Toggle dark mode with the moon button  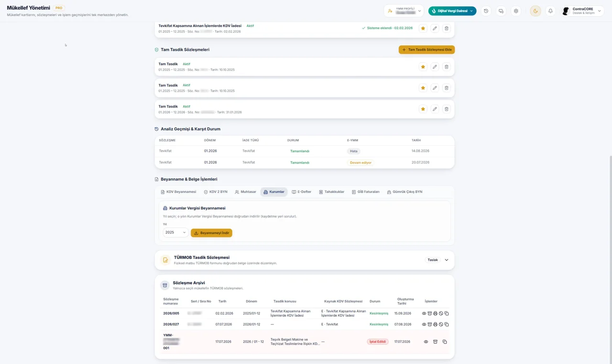click(x=535, y=11)
